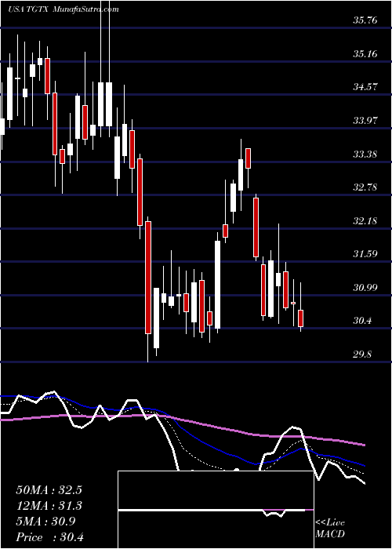Viewport: 392px width, 549px height.
Task: Click the 33.38 price axis label
Action: (365, 155)
